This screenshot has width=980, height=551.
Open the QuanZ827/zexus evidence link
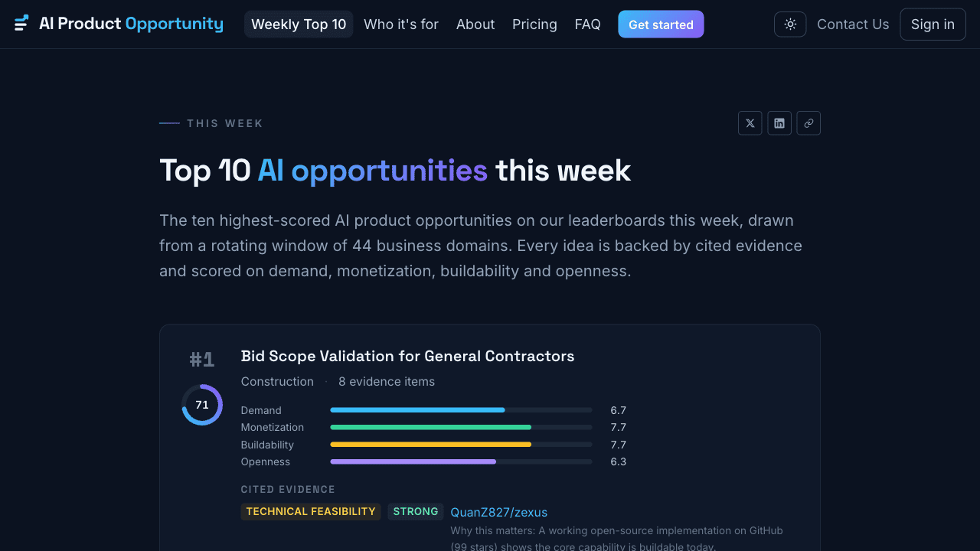[x=498, y=512]
